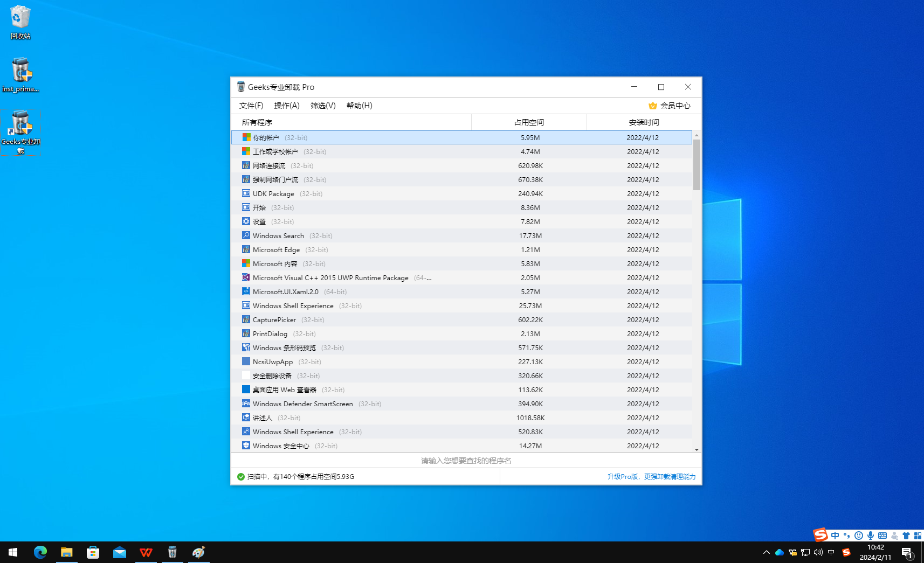Click the 你的帐户 program icon

pos(246,137)
